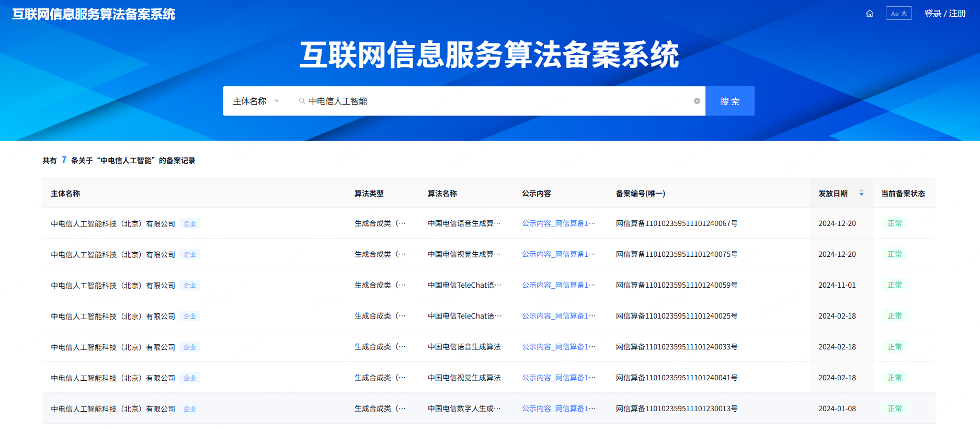Click algorithm name 中国电信语音生成算… in first row
This screenshot has width=980, height=430.
[464, 223]
